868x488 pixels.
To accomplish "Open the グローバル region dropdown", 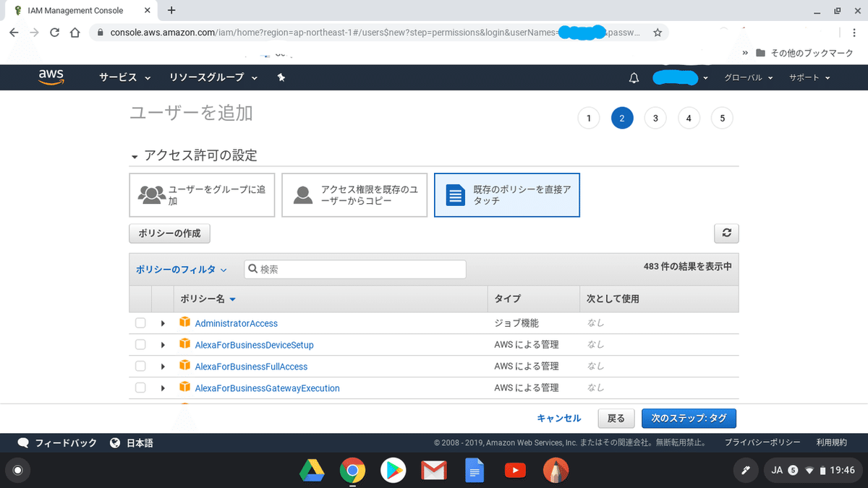I will tap(749, 78).
